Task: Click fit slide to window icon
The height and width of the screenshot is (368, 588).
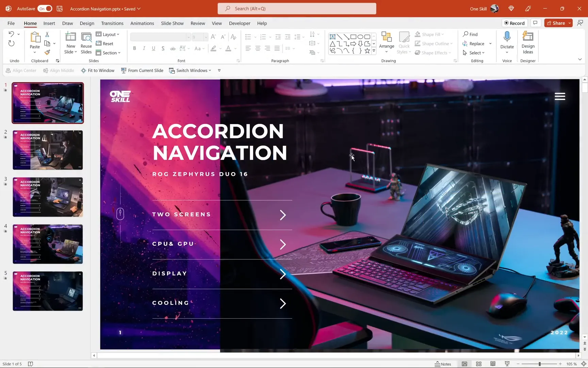Action: [x=583, y=364]
